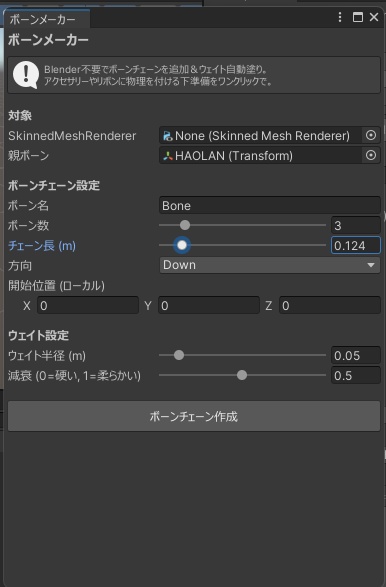Click the X axis label of 開始位置

27,305
